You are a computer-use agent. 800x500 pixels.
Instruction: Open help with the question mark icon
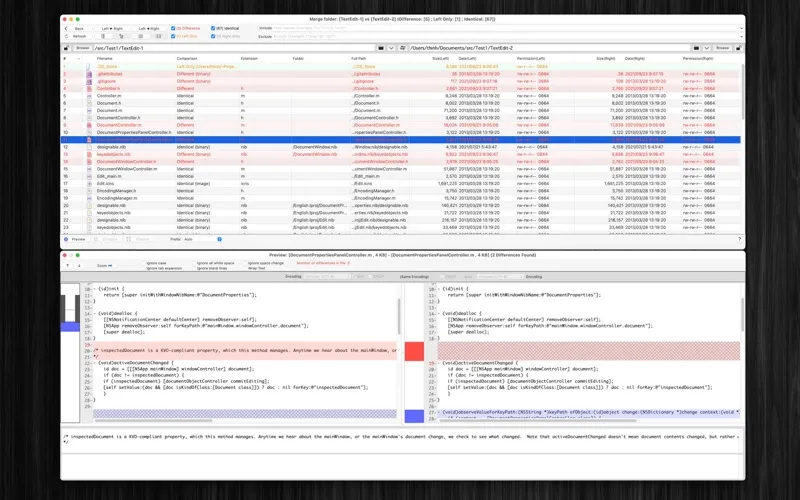pyautogui.click(x=739, y=239)
